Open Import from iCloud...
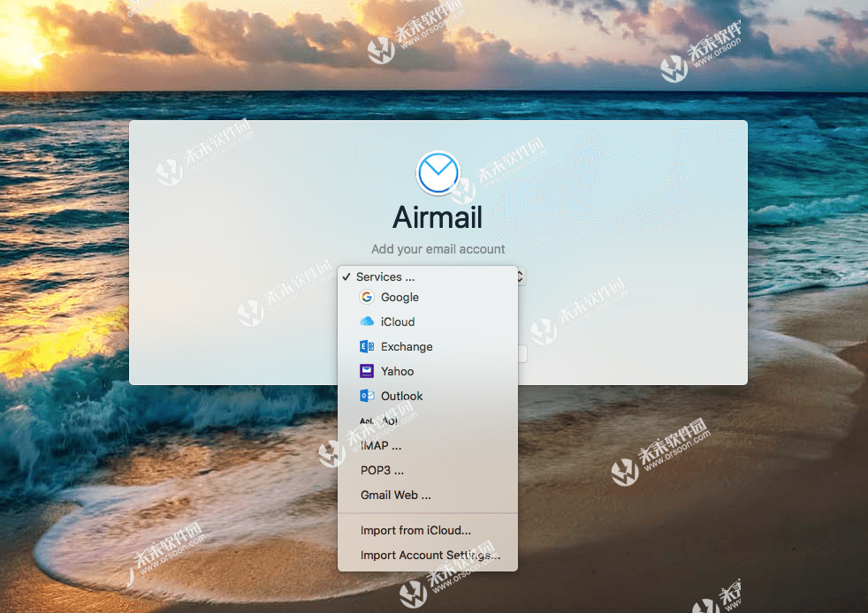868x613 pixels. click(427, 530)
